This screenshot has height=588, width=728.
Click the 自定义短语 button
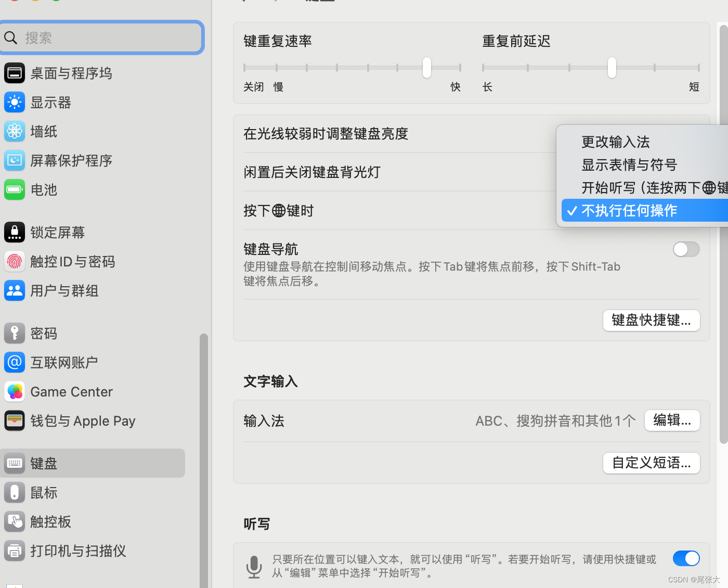coord(651,463)
